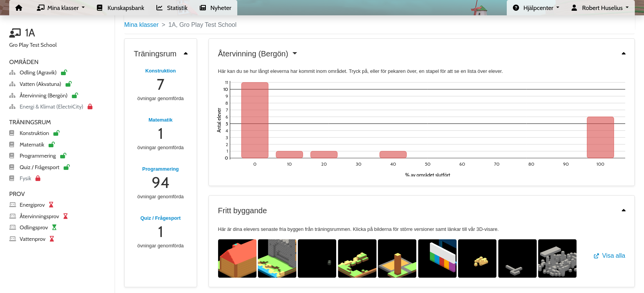Click the hourglass icon next to Energiprov
The width and height of the screenshot is (644, 293).
click(51, 205)
